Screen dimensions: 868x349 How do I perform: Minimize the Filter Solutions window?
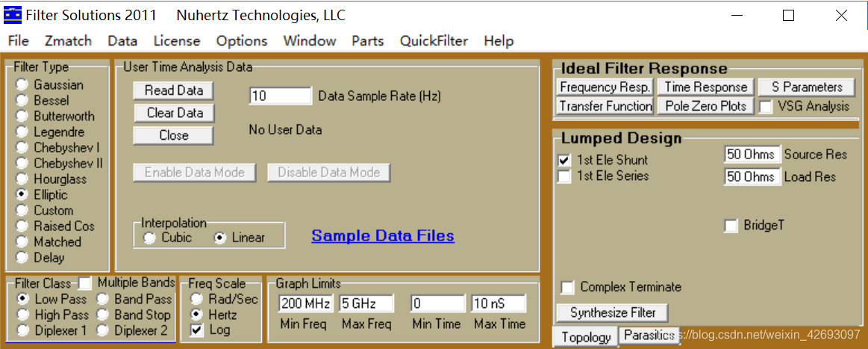pos(736,16)
